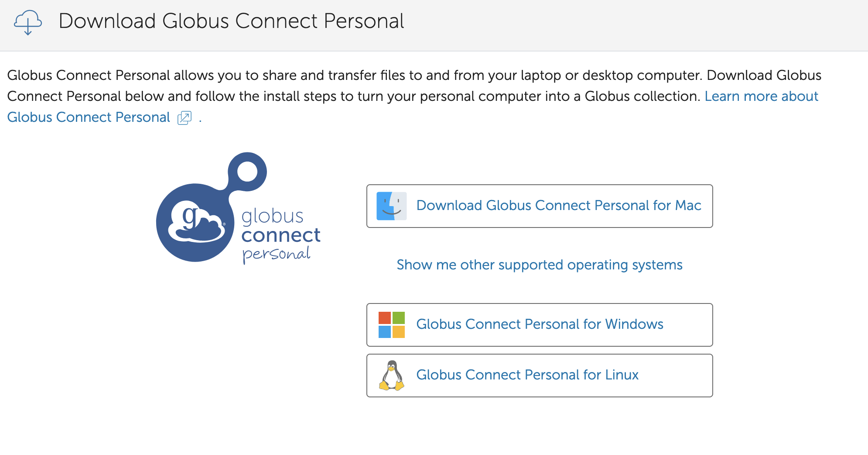Image resolution: width=868 pixels, height=455 pixels.
Task: Open Globus Connect Personal for Linux
Action: point(540,376)
